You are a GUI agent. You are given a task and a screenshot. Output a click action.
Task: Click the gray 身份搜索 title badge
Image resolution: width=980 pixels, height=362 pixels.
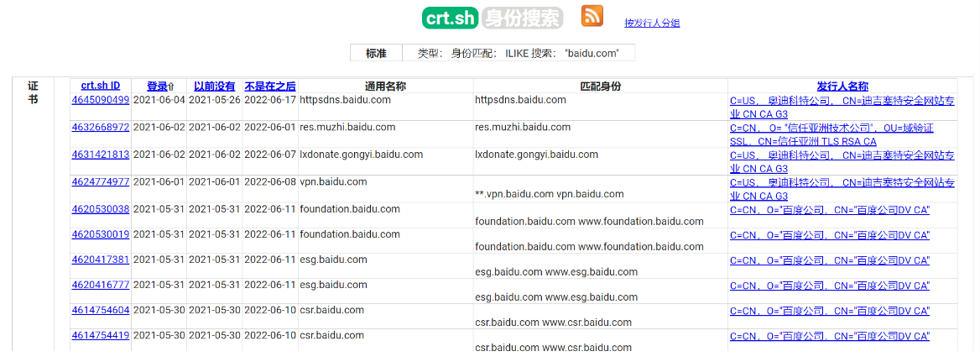click(522, 18)
